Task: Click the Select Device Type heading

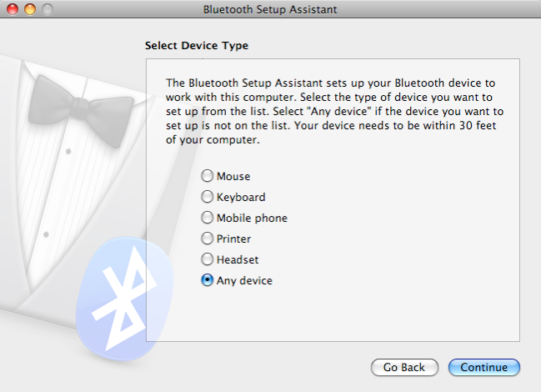Action: [197, 45]
